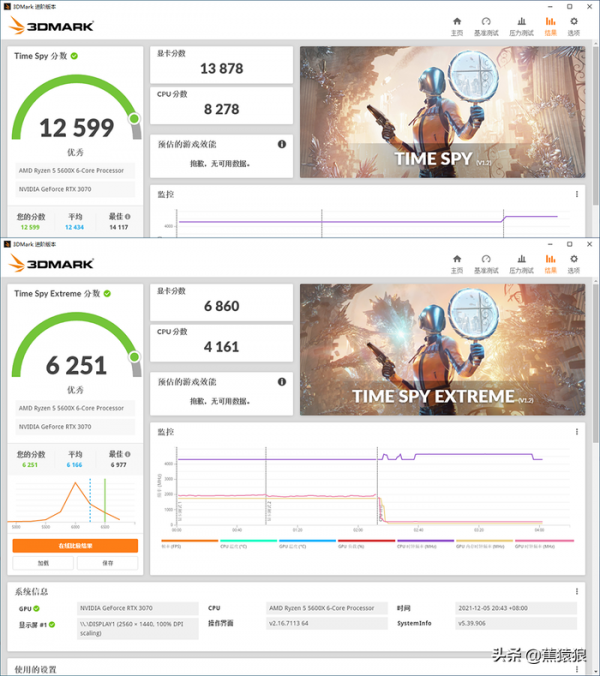Open 选项 options gear in the lower window

click(x=574, y=263)
